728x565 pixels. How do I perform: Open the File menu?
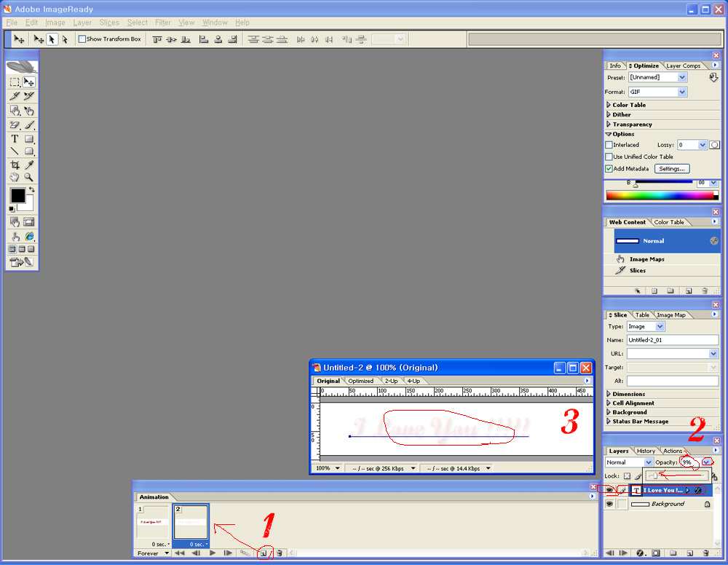[12, 23]
